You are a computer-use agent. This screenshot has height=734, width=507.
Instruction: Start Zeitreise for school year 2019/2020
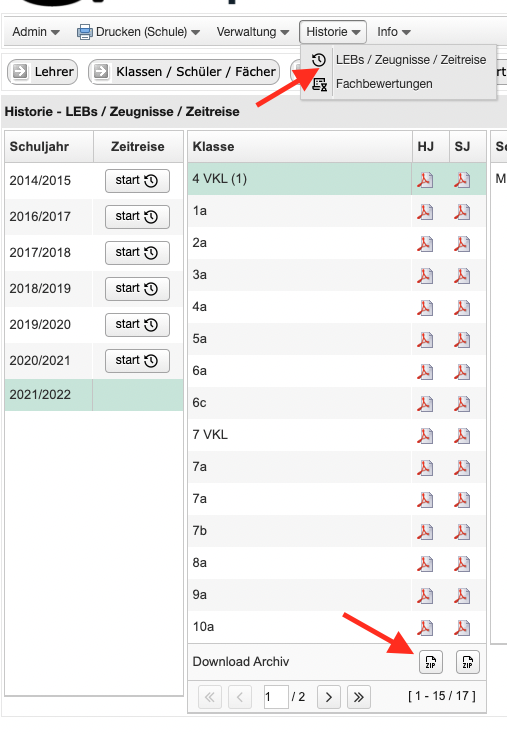tap(137, 324)
